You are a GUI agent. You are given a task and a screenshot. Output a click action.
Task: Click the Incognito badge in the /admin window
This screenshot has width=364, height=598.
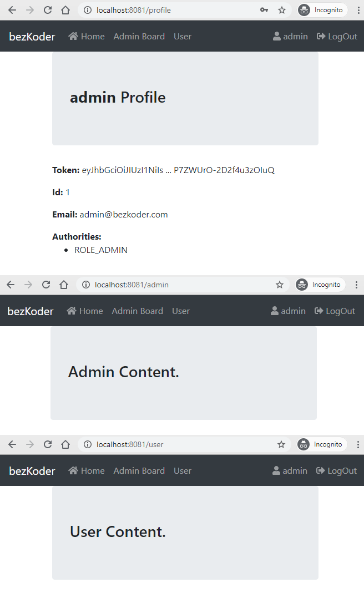(x=320, y=285)
